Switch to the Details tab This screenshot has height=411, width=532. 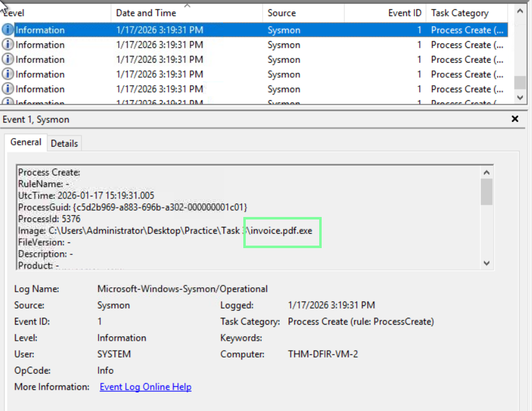point(64,143)
